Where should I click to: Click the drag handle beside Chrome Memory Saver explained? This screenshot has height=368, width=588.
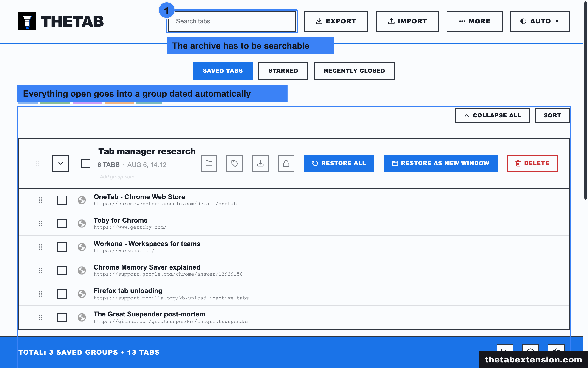(x=40, y=270)
